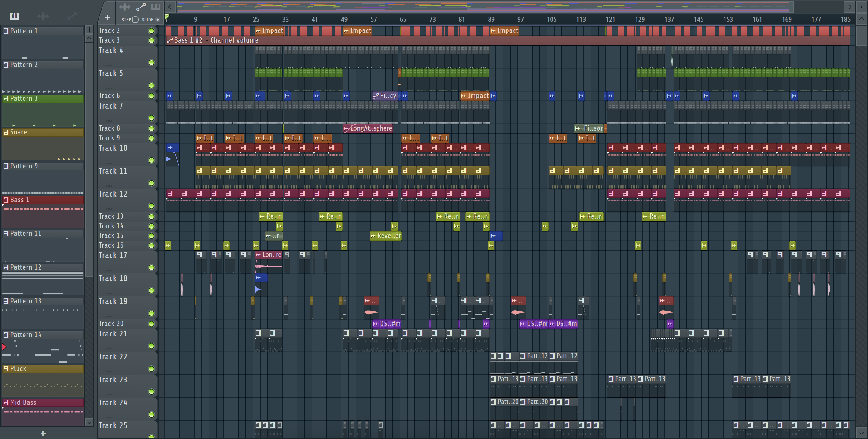Mute Track 13 with its green LED
The width and height of the screenshot is (868, 439).
pyautogui.click(x=151, y=216)
